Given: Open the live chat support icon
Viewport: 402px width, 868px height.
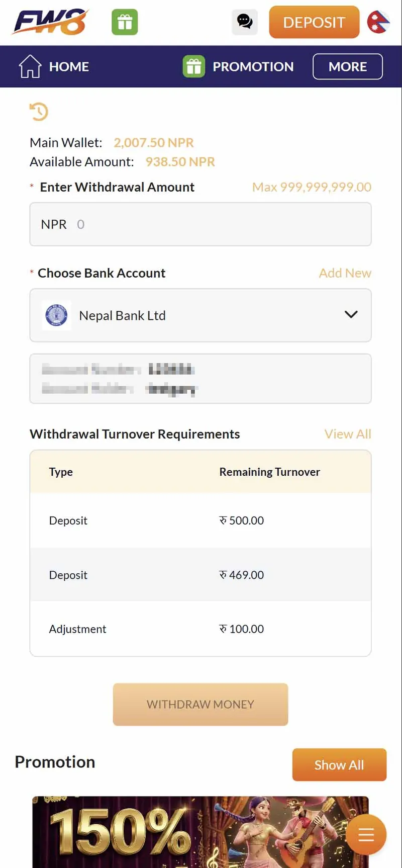Looking at the screenshot, I should click(245, 22).
